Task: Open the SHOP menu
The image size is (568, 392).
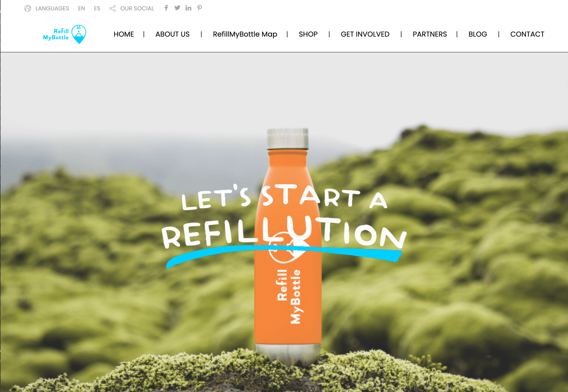Action: (308, 34)
